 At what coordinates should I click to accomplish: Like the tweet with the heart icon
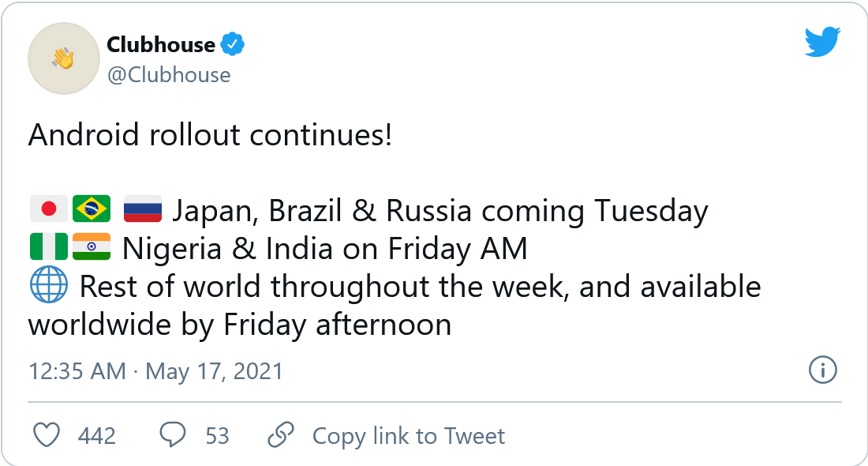tap(47, 435)
